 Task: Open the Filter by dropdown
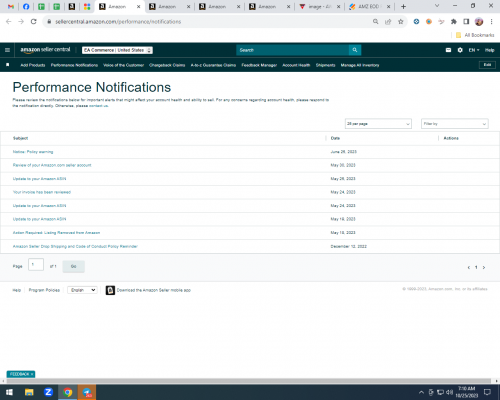pyautogui.click(x=455, y=124)
